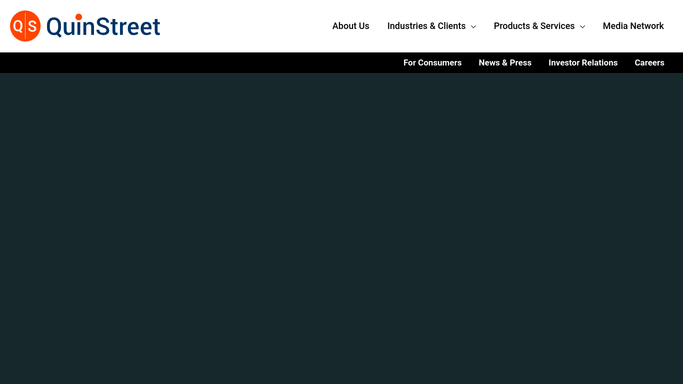Click the word Street in the logo

128,27
